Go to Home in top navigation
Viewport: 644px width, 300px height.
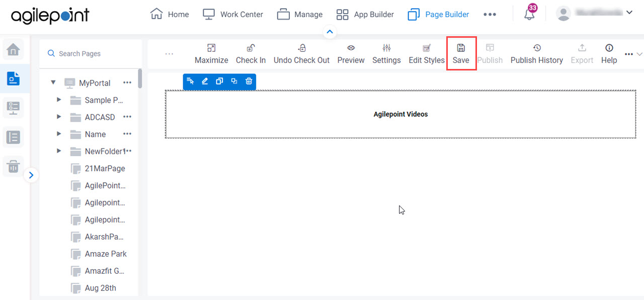coord(170,14)
